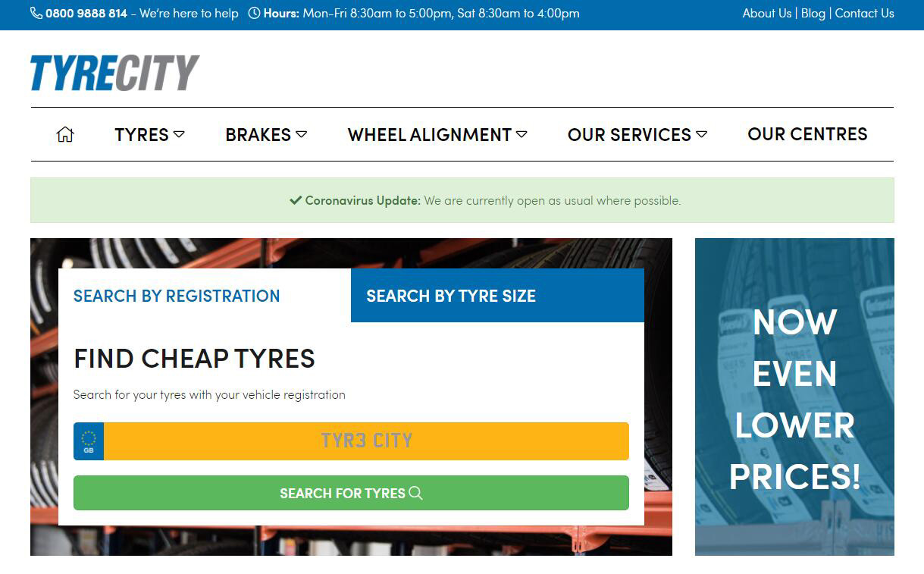This screenshot has width=924, height=574.
Task: Click the green Search For Tyres button
Action: pyautogui.click(x=351, y=493)
